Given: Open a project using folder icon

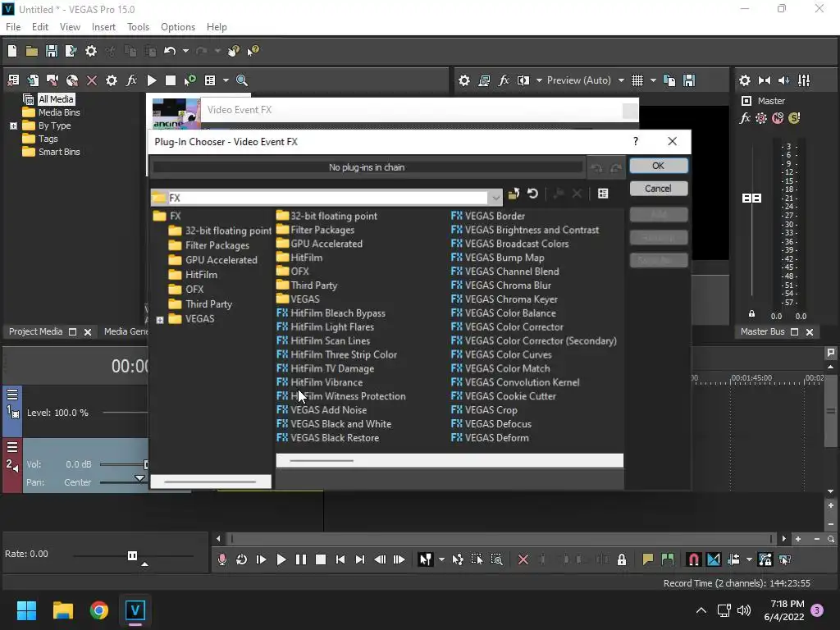Looking at the screenshot, I should tap(32, 51).
